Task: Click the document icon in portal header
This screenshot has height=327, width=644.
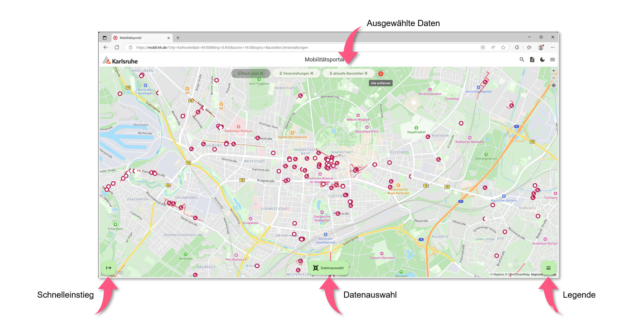Action: [532, 60]
